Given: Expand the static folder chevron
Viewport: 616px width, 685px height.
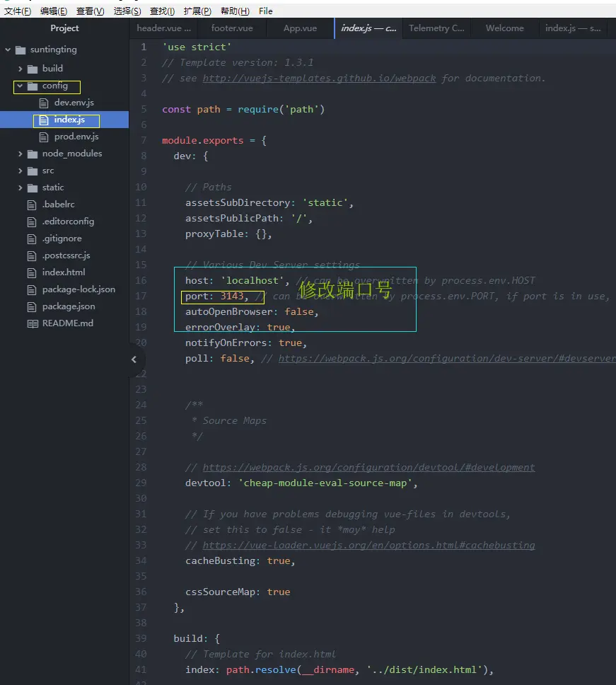Looking at the screenshot, I should coord(20,188).
